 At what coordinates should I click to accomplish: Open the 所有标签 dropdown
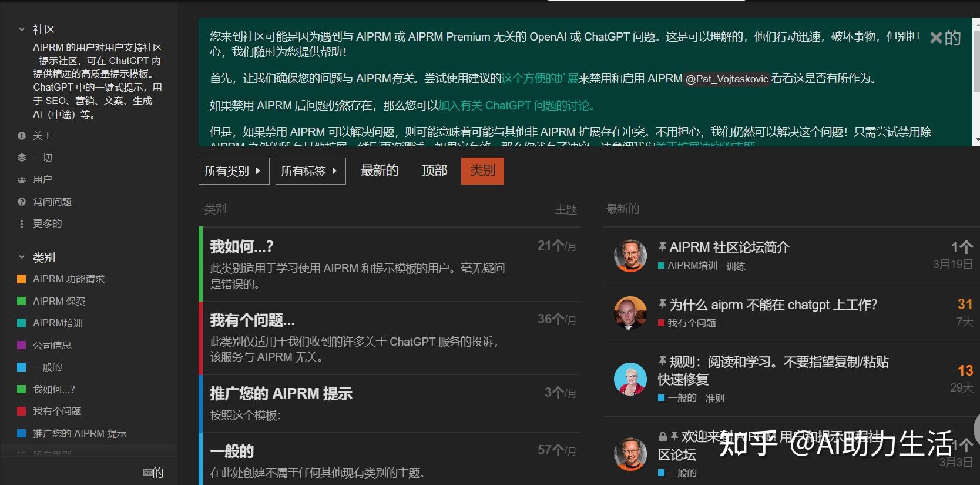point(310,171)
